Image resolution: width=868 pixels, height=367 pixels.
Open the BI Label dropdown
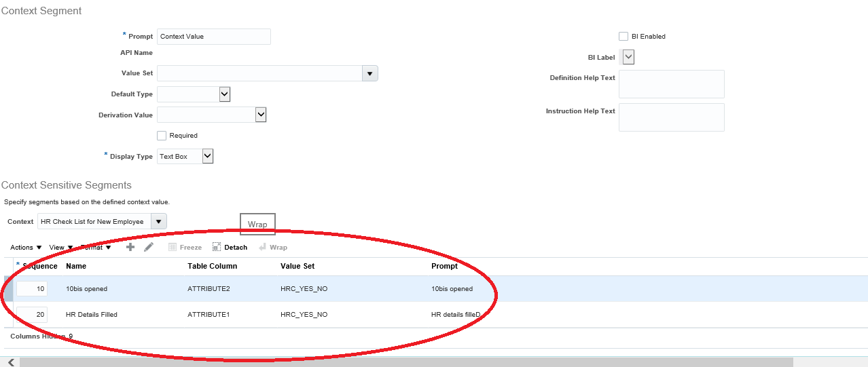628,58
